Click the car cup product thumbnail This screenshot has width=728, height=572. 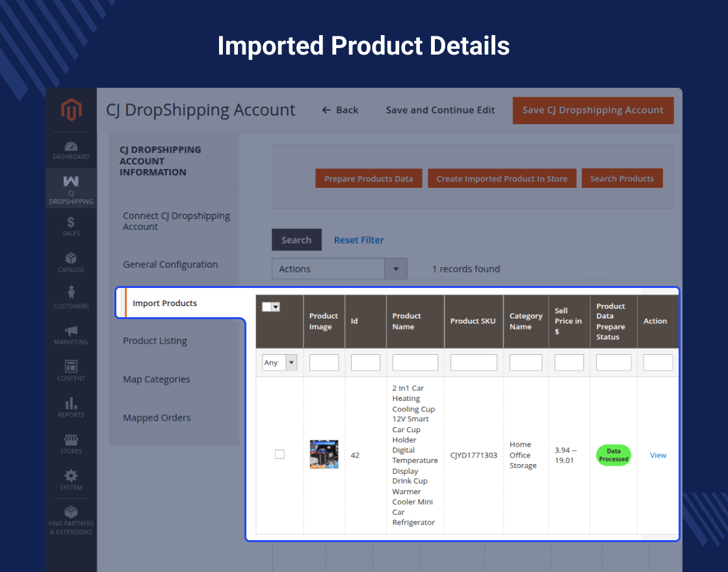coord(324,454)
